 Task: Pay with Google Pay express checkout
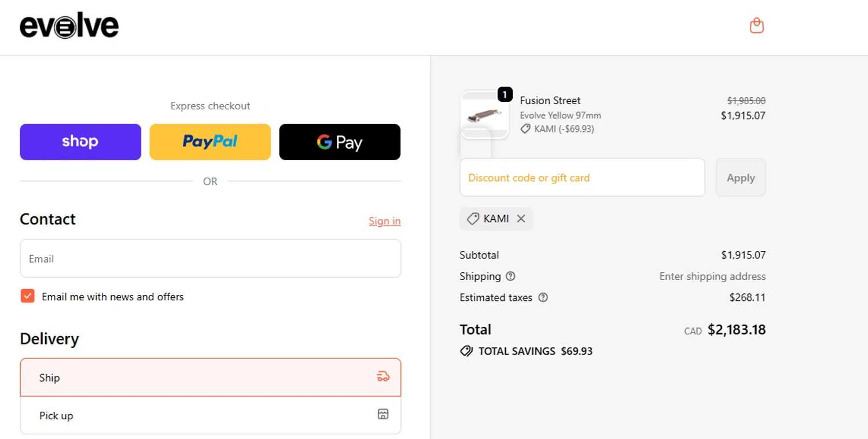[x=340, y=142]
